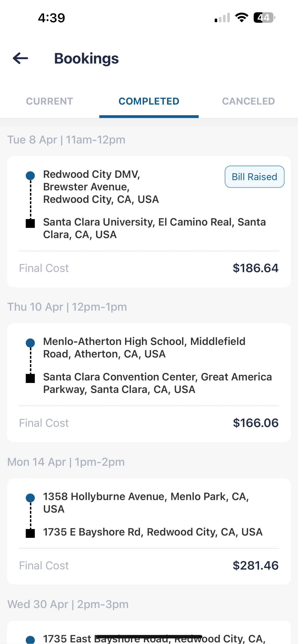Open the $166.06 final cost booking
Screen dimensions: 298x644
click(x=149, y=383)
